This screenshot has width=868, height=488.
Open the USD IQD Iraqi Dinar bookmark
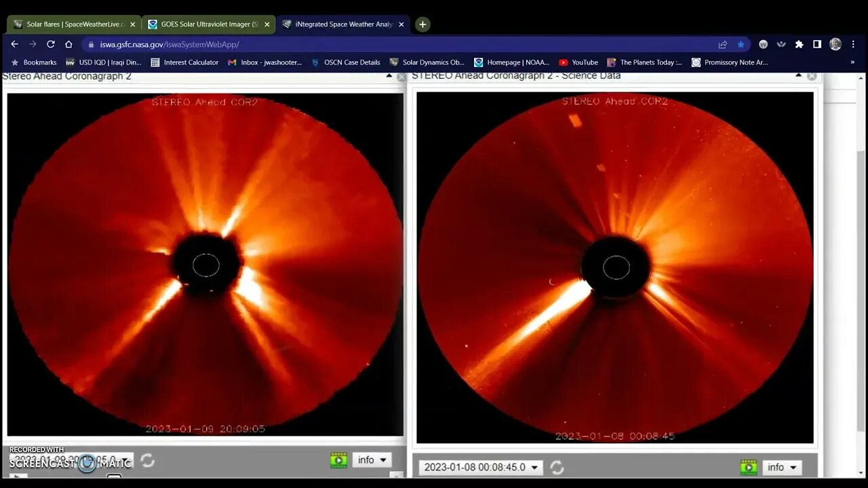click(x=104, y=62)
